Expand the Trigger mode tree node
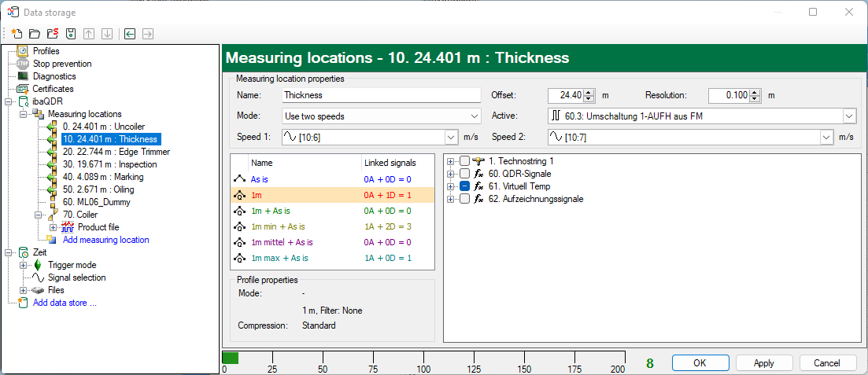The width and height of the screenshot is (868, 375). click(x=24, y=266)
